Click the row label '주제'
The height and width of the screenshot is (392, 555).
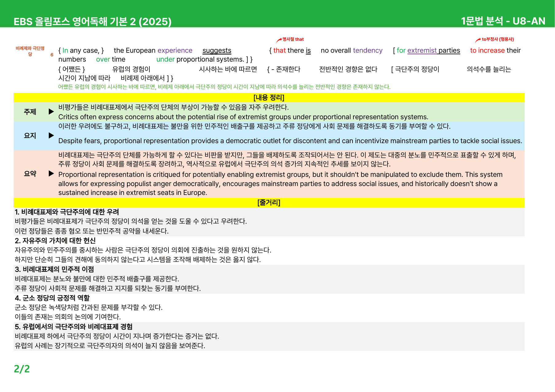[x=30, y=112]
